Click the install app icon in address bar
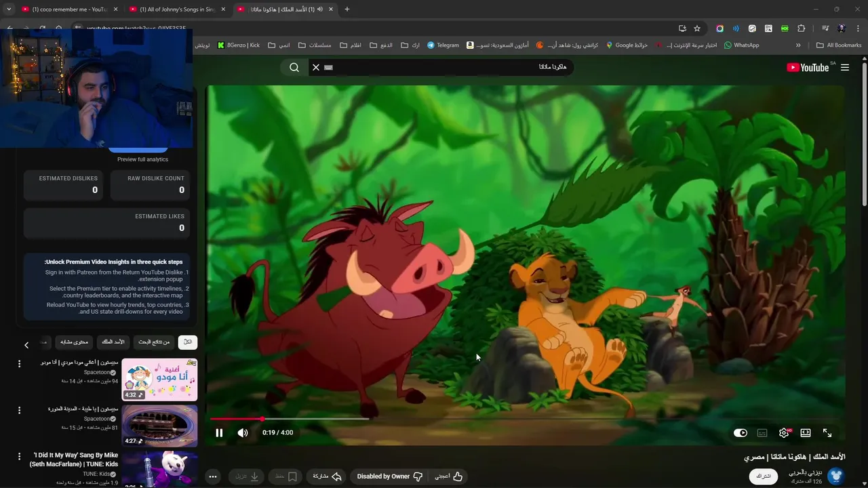The width and height of the screenshot is (868, 488). 682,28
